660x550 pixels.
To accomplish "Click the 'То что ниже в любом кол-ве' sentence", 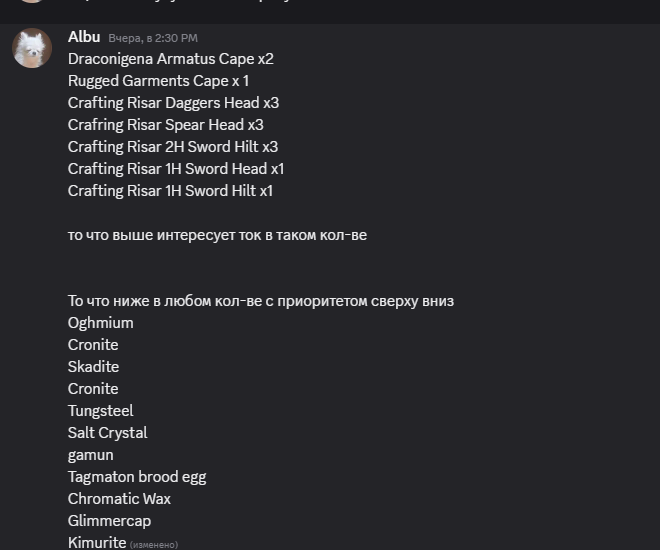I will [x=260, y=301].
